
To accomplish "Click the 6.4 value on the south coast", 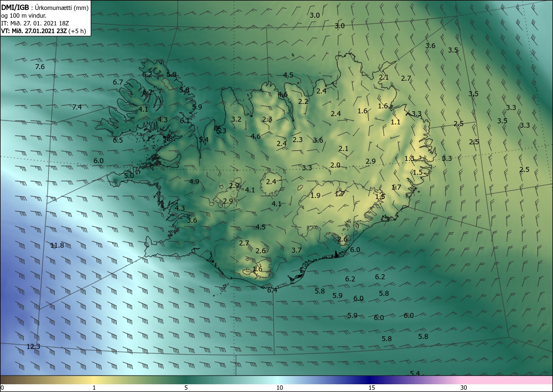I will coord(272,290).
